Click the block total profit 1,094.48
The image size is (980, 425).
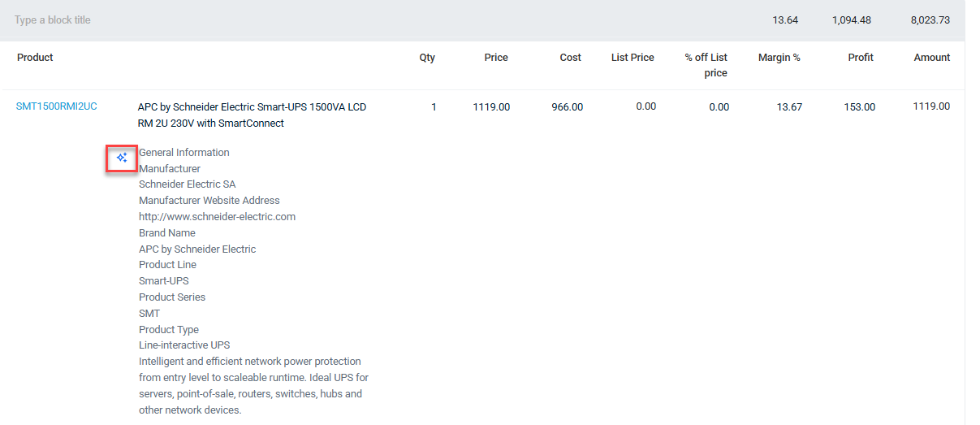(851, 20)
